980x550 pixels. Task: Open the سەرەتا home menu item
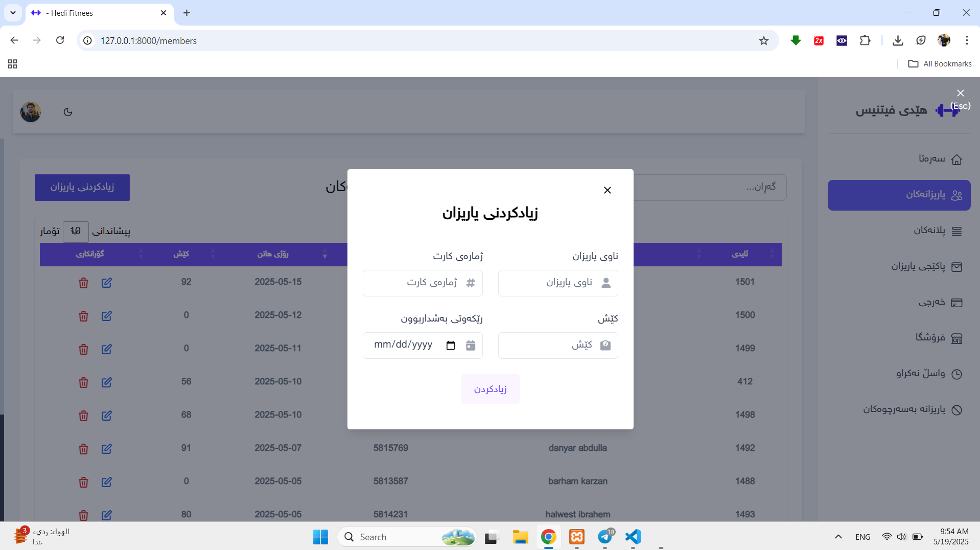(x=939, y=159)
